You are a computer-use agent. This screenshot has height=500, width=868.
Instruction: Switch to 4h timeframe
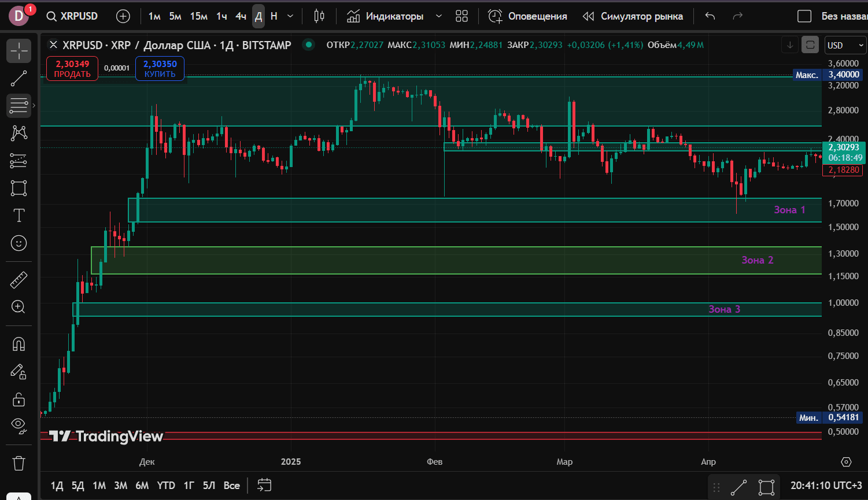pyautogui.click(x=241, y=16)
